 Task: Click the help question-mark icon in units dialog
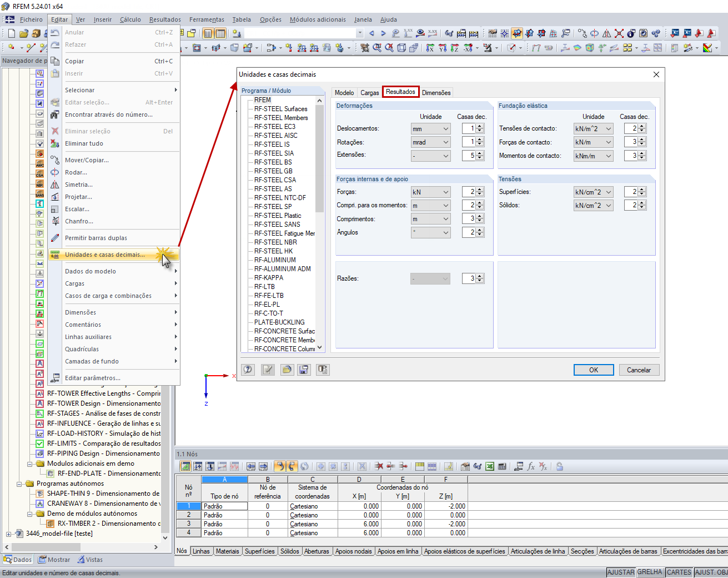[x=248, y=370]
